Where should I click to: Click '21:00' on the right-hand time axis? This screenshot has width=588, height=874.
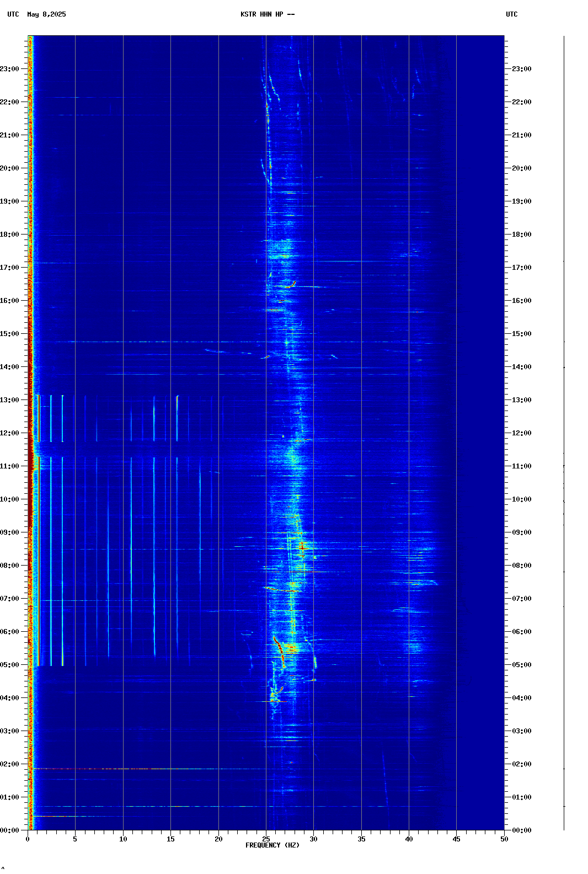(x=522, y=135)
